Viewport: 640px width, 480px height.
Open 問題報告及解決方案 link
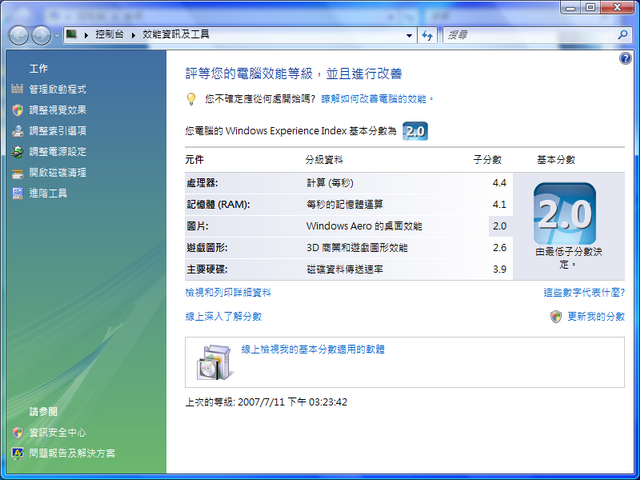(72, 453)
